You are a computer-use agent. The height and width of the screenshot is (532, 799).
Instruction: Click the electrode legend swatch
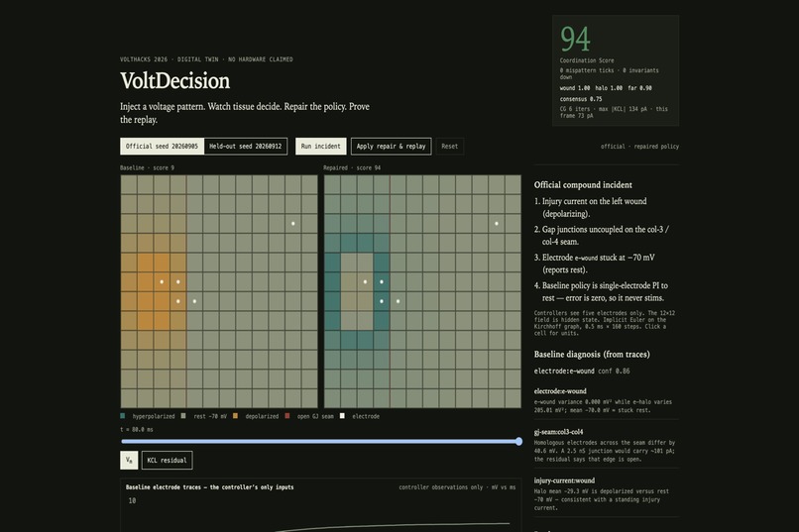(x=342, y=416)
